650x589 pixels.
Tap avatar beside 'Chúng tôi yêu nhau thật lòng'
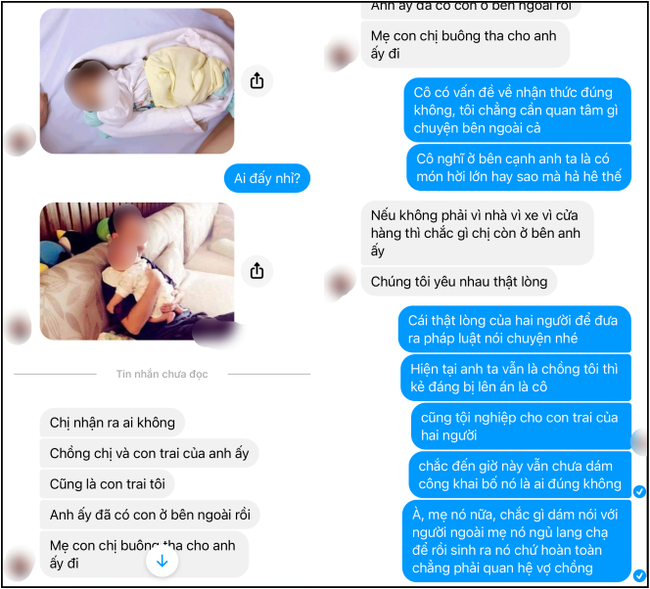pos(340,283)
